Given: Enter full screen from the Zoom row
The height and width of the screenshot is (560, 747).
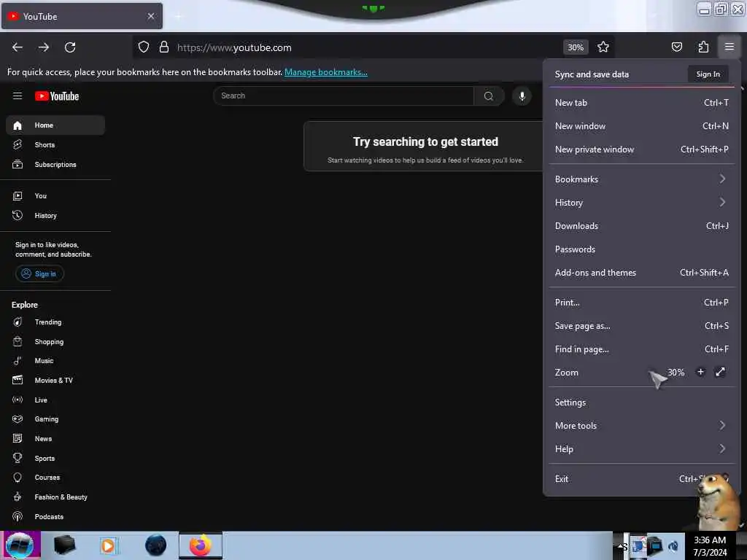Looking at the screenshot, I should 720,372.
